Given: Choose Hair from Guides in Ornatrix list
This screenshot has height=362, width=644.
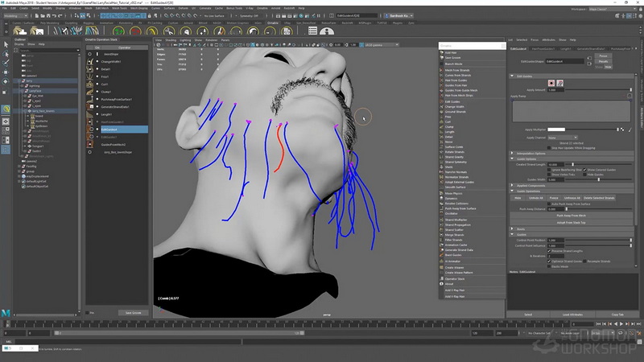Looking at the screenshot, I should click(456, 80).
